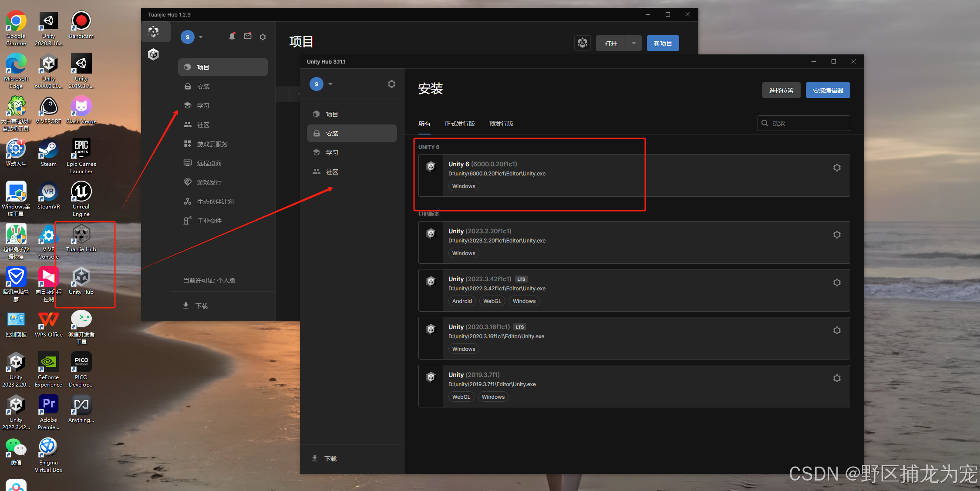Click gear icon for Unity 2019.3.7f1
This screenshot has width=980, height=491.
click(x=836, y=378)
